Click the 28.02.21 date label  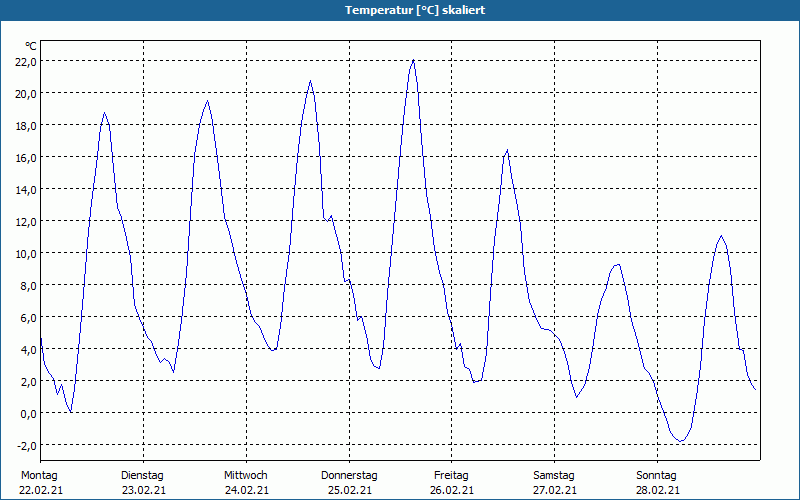click(658, 490)
